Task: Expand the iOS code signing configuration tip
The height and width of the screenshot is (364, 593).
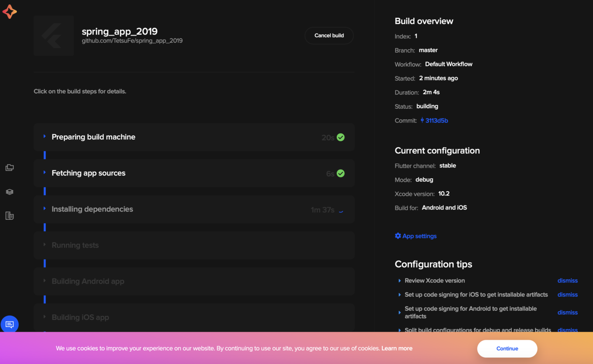Action: [x=399, y=294]
